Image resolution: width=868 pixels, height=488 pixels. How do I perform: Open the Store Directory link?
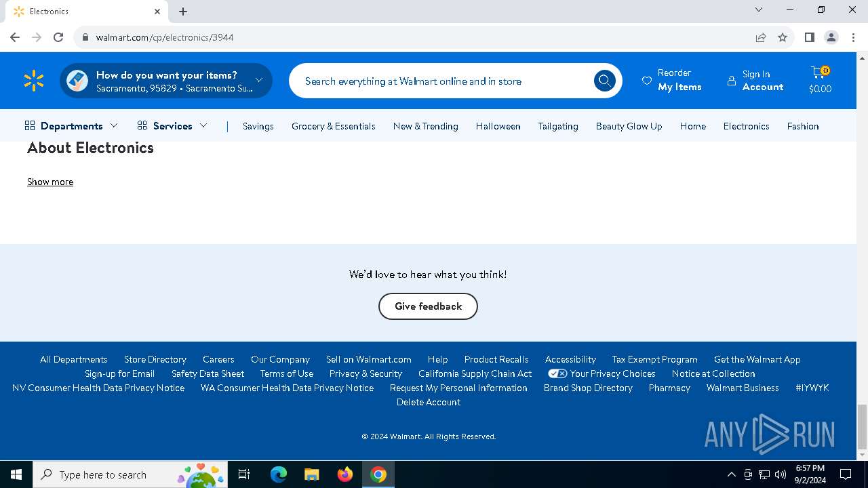point(155,359)
